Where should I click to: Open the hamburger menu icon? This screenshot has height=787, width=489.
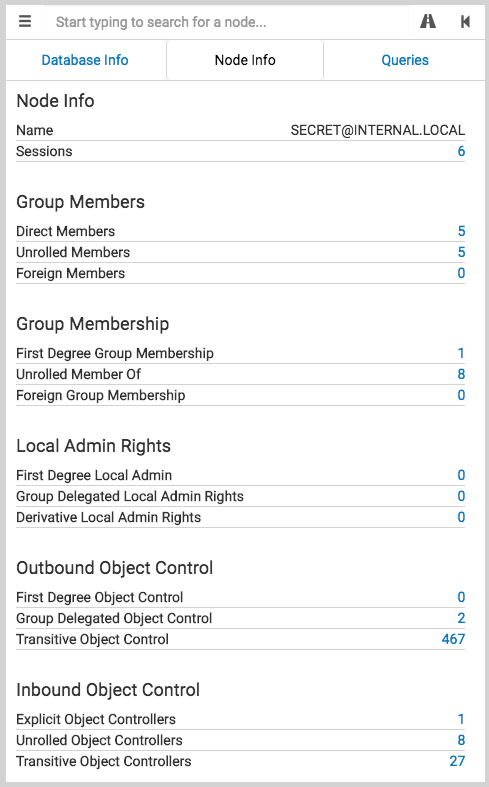25,22
